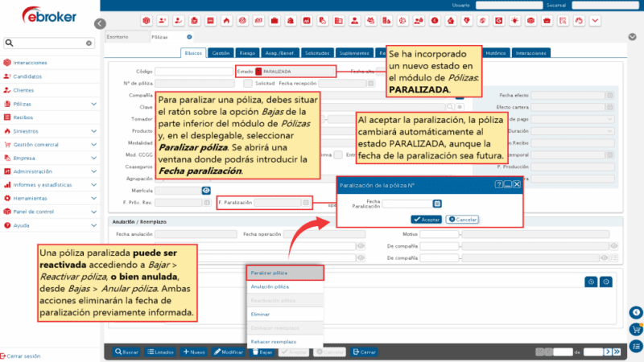Open Interacciones from the sidebar
Image resolution: width=644 pixels, height=362 pixels.
30,62
